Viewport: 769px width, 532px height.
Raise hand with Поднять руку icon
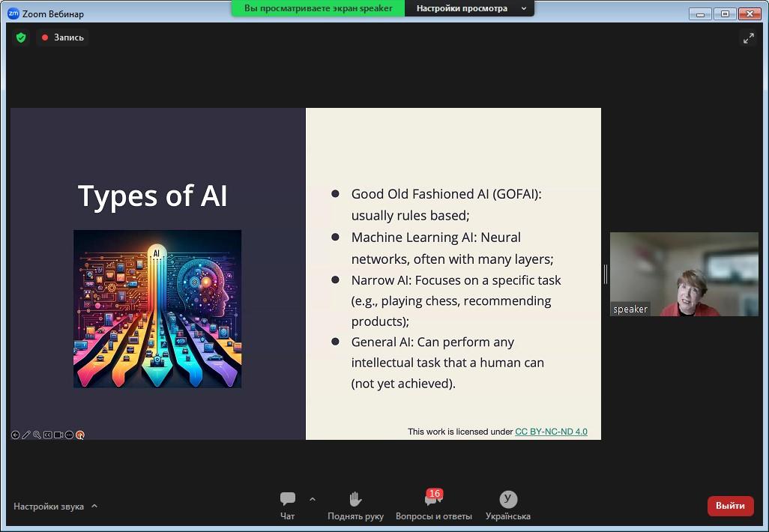pos(355,500)
